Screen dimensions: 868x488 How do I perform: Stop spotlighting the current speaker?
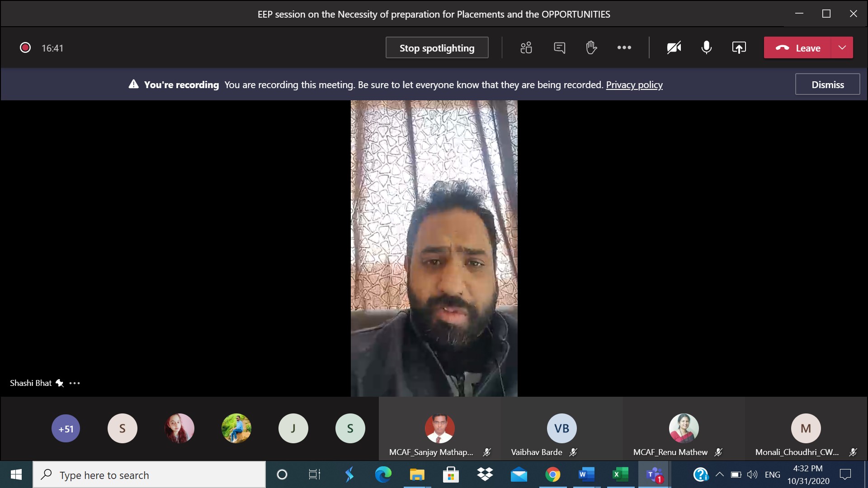(x=437, y=48)
